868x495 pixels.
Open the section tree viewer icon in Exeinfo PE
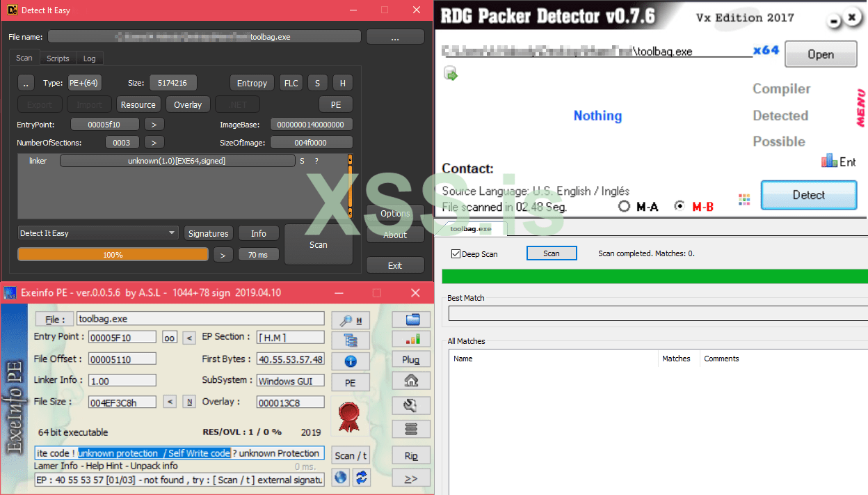tap(351, 340)
